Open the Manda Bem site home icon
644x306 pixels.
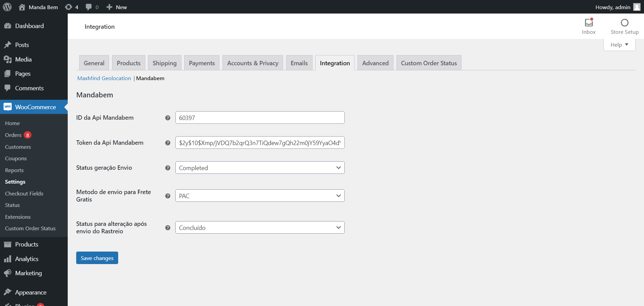coord(22,7)
